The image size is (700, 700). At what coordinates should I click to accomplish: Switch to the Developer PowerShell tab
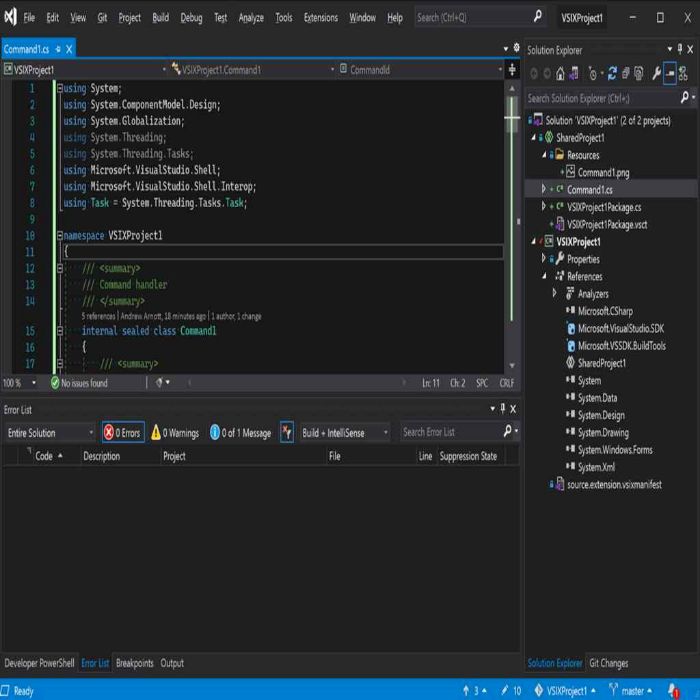[x=39, y=663]
